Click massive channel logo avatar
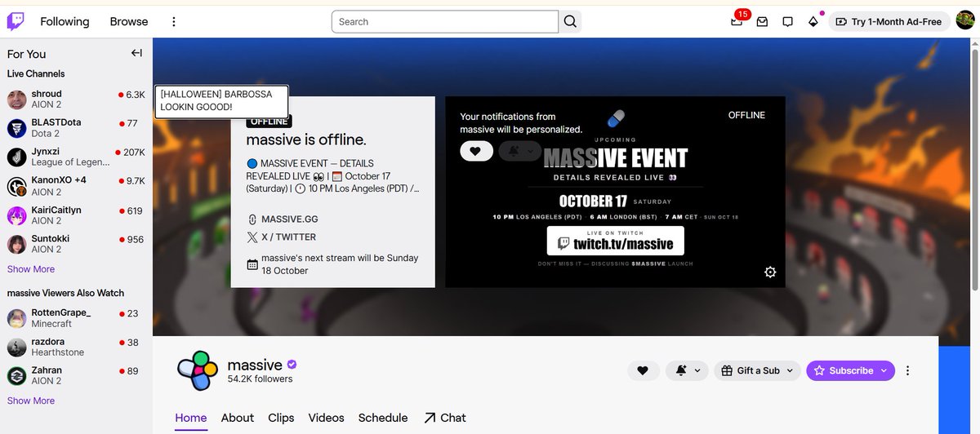This screenshot has height=434, width=980. click(x=197, y=371)
